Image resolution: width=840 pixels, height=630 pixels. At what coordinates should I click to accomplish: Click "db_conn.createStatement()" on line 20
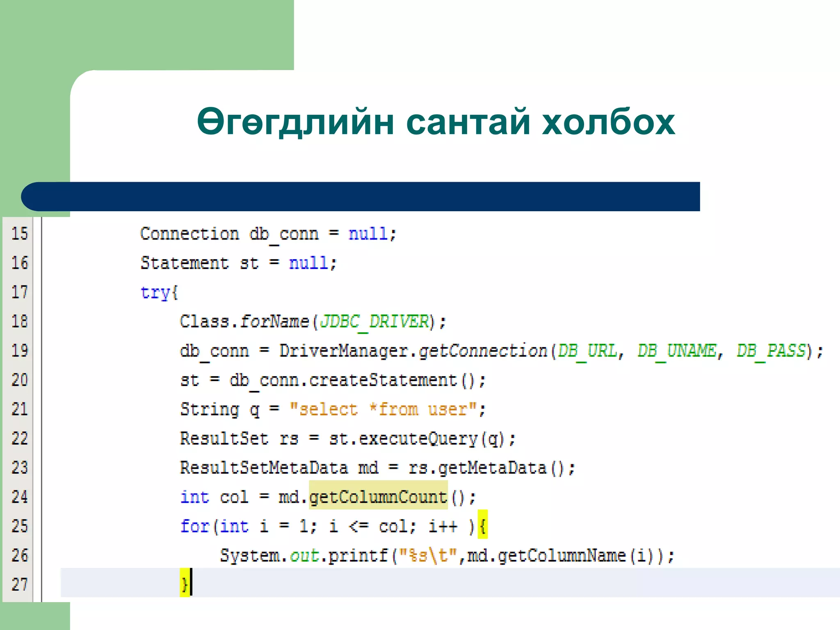click(352, 381)
